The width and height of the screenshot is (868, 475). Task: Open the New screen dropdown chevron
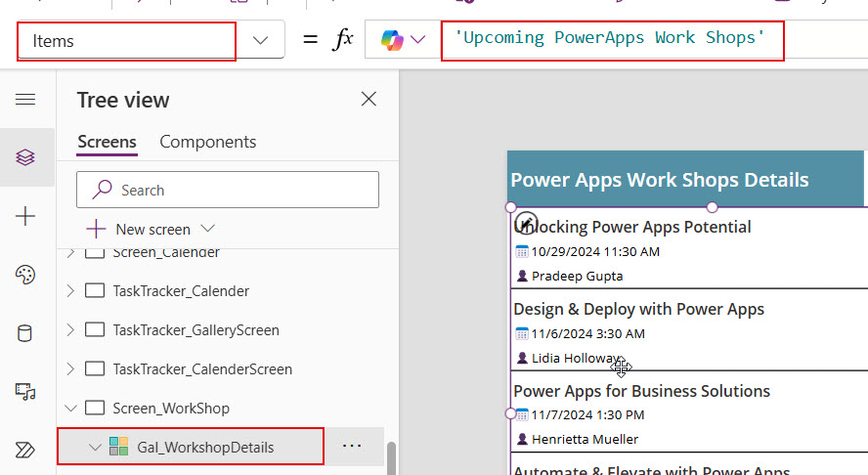pos(207,228)
